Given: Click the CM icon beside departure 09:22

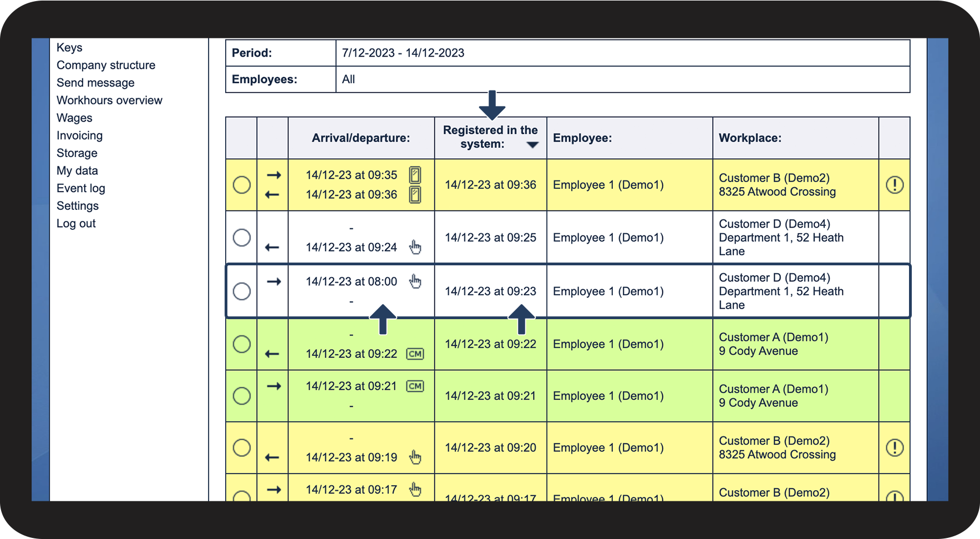Looking at the screenshot, I should coord(415,354).
